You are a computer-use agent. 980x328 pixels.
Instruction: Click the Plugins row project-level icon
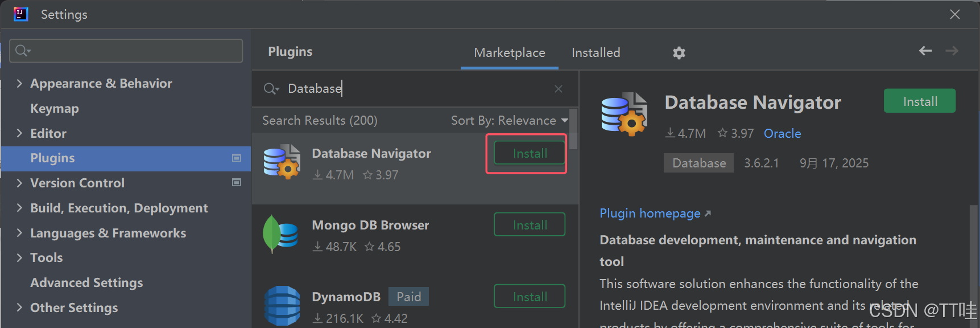tap(237, 158)
